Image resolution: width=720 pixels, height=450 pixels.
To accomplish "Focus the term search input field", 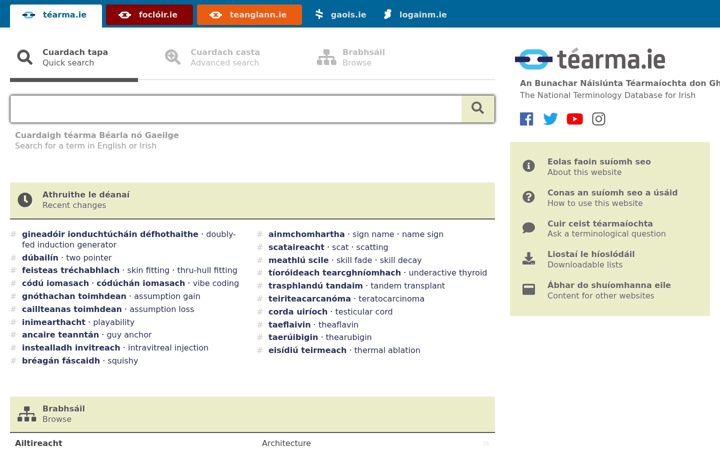I will 236,109.
